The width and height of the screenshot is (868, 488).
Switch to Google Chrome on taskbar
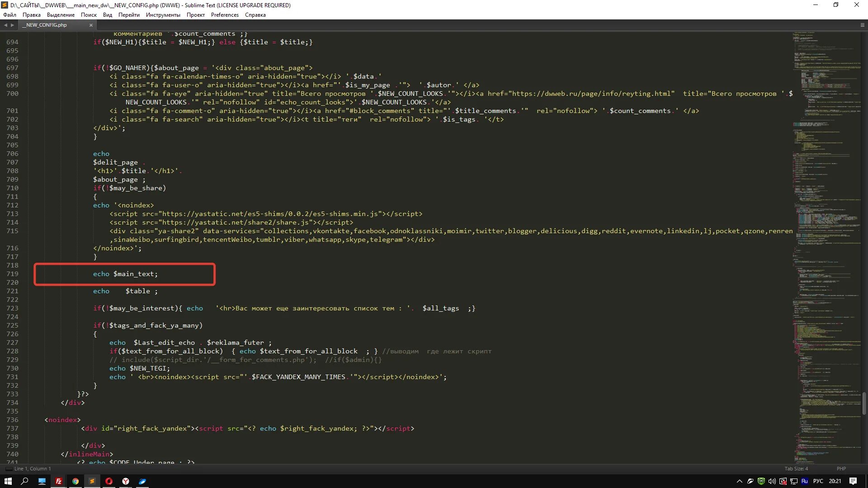[x=75, y=481]
